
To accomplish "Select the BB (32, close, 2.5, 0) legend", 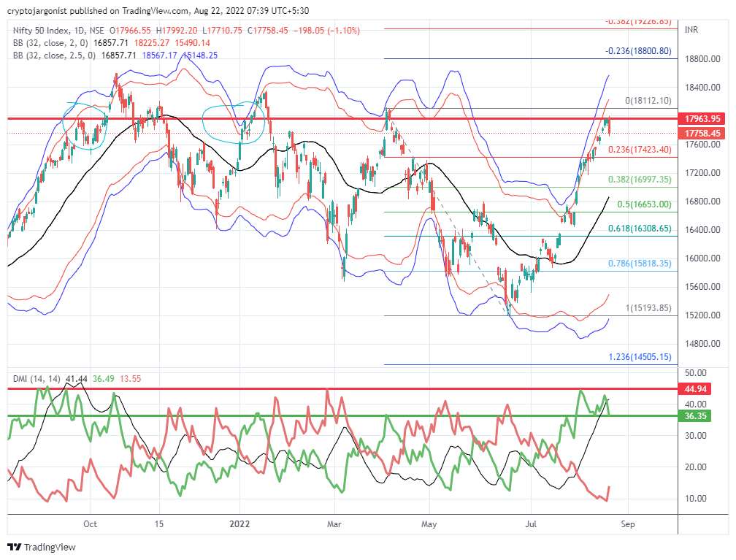I will click(x=54, y=55).
